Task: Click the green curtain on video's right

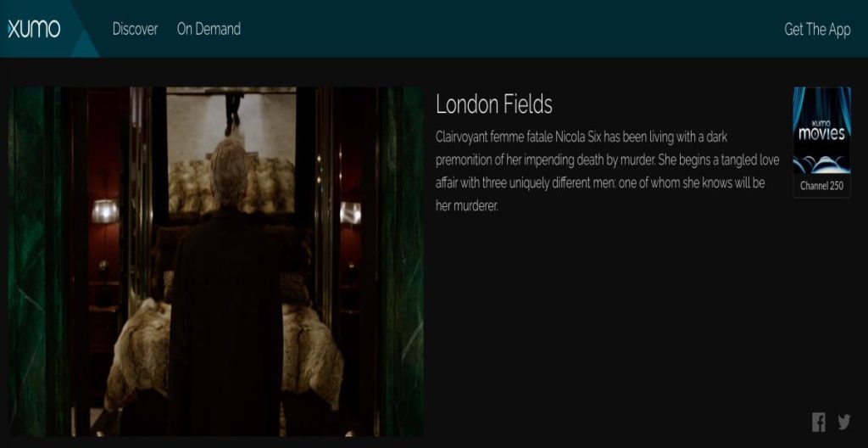Action: coord(403,261)
